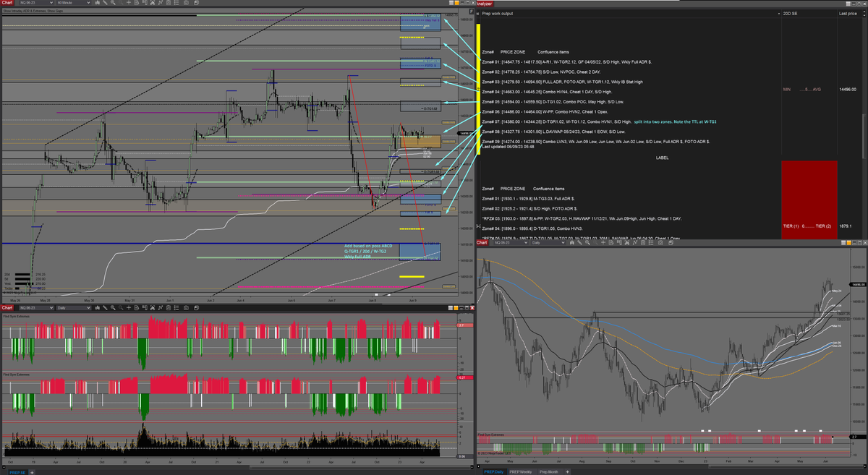The width and height of the screenshot is (868, 475).
Task: Click orange link swatch on bottom-right Daily chart
Action: tap(849, 242)
